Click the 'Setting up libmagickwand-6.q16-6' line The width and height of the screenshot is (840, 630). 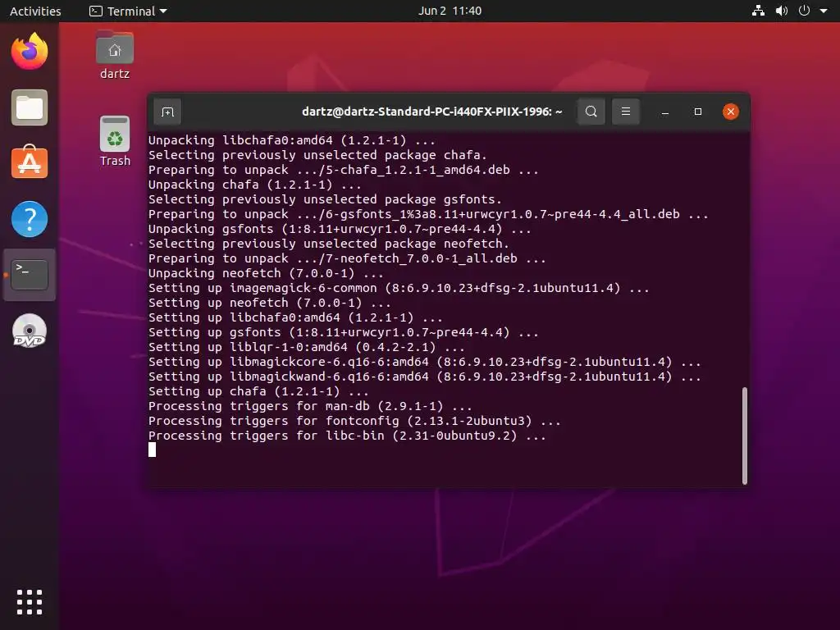coord(425,377)
